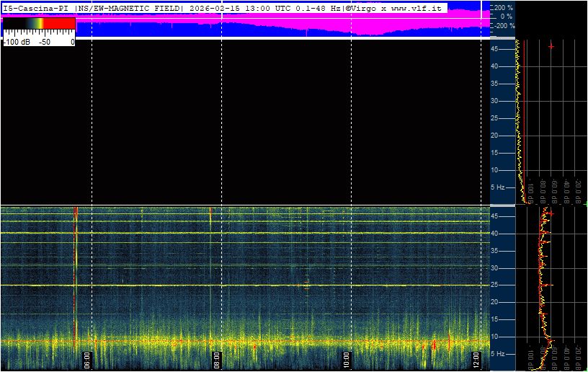The image size is (588, 372).
Task: Click the green marker at lower graph's right edge
Action: pos(585,347)
